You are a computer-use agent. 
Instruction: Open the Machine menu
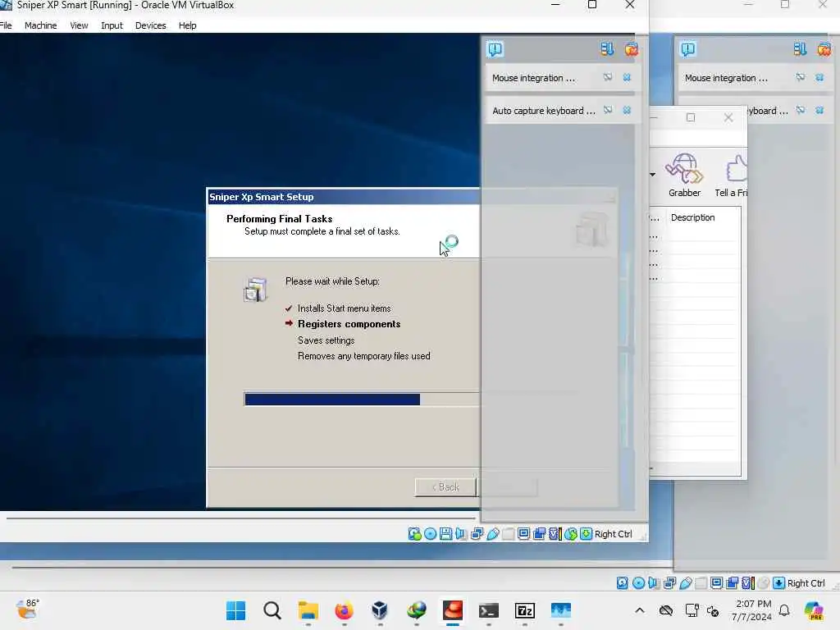click(41, 25)
